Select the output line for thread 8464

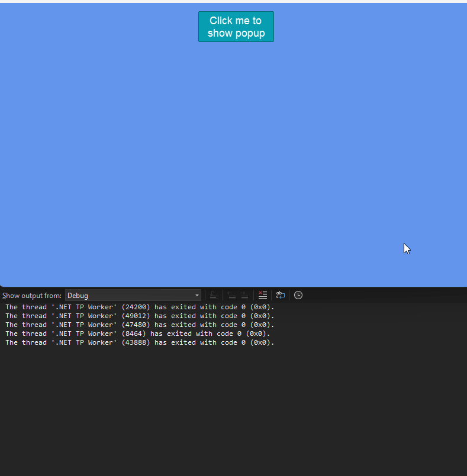(137, 333)
